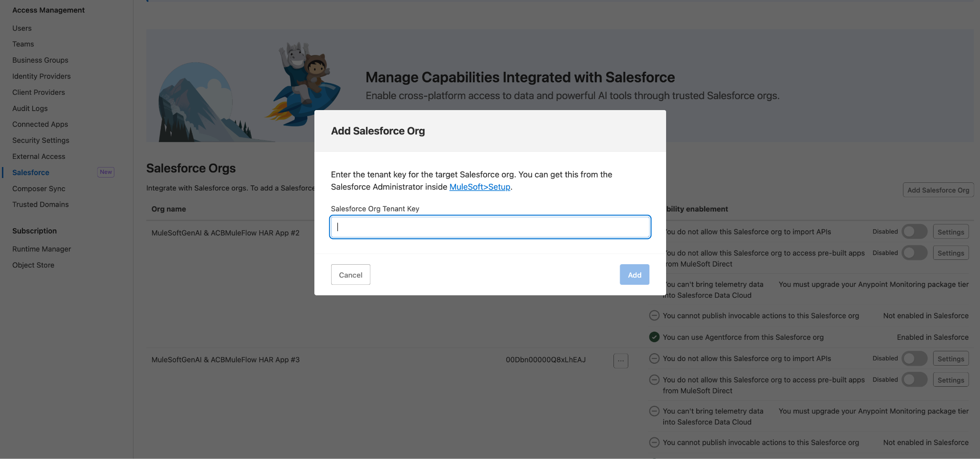Toggle pre-built apps access switch for HAR App #3
Screen dimensions: 980x459
pos(914,380)
